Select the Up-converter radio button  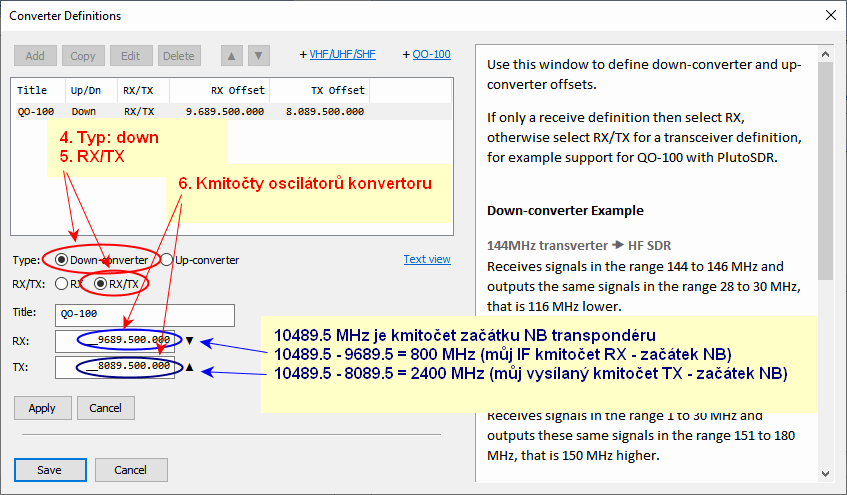pyautogui.click(x=167, y=260)
